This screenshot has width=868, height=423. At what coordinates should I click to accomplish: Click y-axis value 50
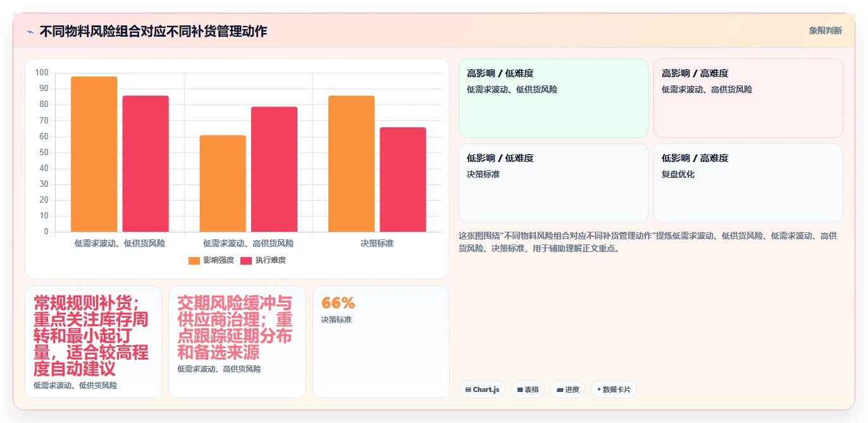pos(44,153)
